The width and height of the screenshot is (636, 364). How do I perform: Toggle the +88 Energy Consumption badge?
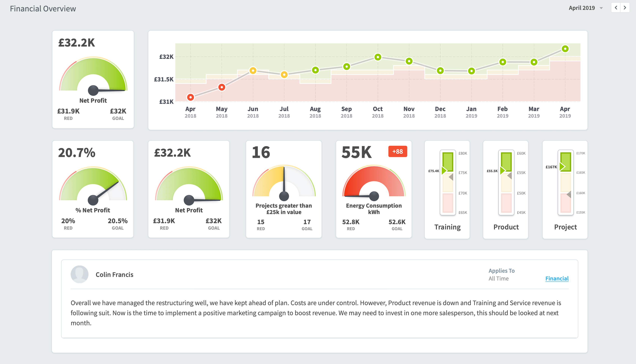pos(397,151)
